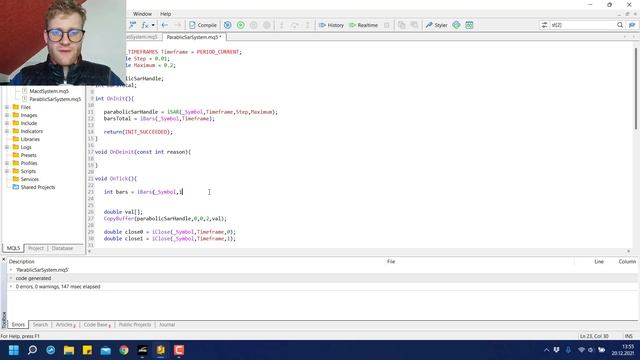Click the Compile button in toolbar
The height and width of the screenshot is (360, 640).
click(203, 25)
